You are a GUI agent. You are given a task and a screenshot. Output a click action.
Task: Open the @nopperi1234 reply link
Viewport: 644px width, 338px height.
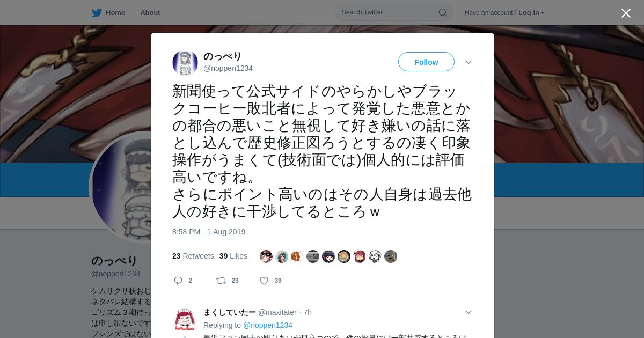tap(268, 325)
